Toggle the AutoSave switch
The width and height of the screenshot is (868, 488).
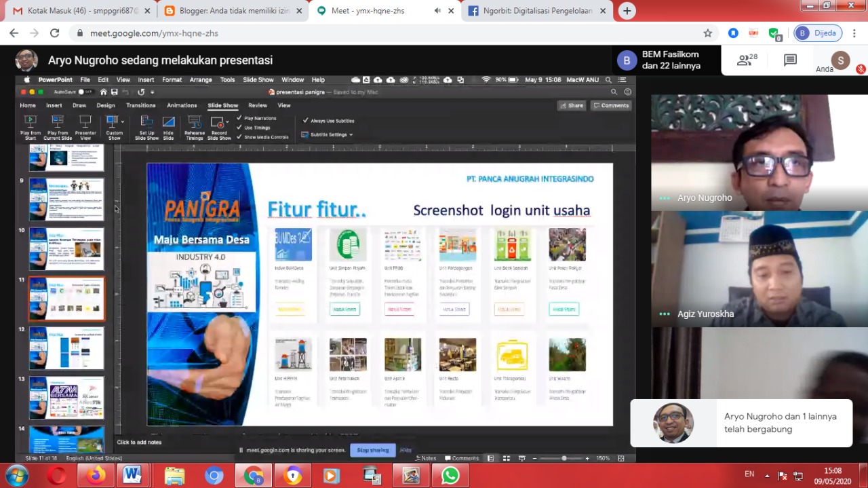[85, 92]
